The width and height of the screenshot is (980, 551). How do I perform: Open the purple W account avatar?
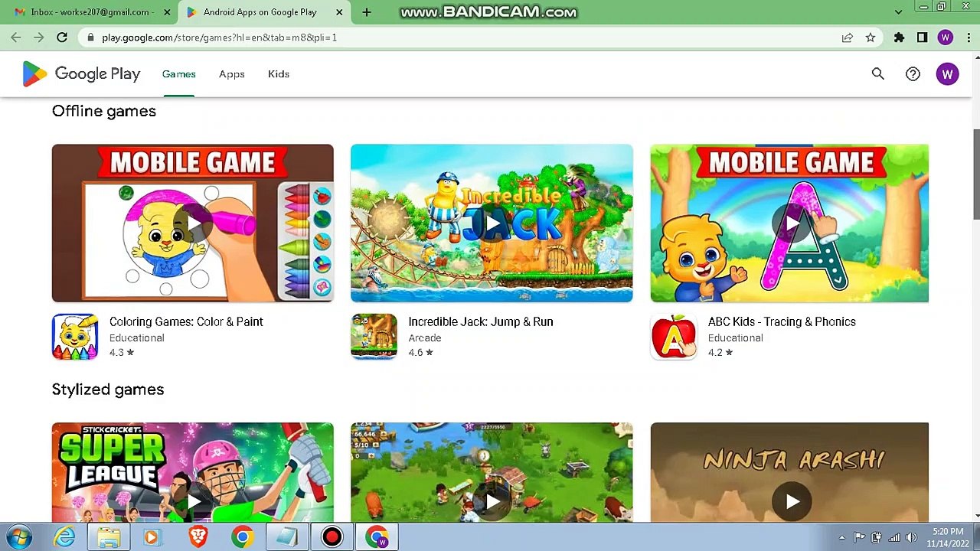point(947,74)
